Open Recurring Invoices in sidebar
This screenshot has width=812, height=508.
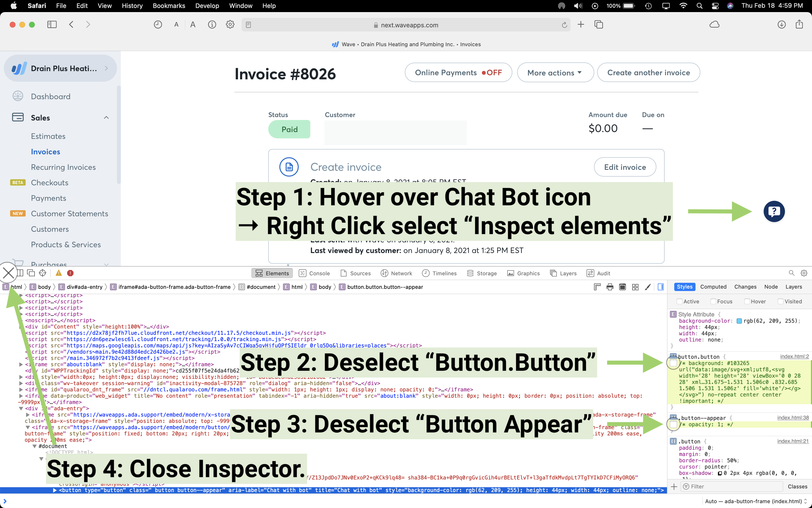pyautogui.click(x=63, y=167)
